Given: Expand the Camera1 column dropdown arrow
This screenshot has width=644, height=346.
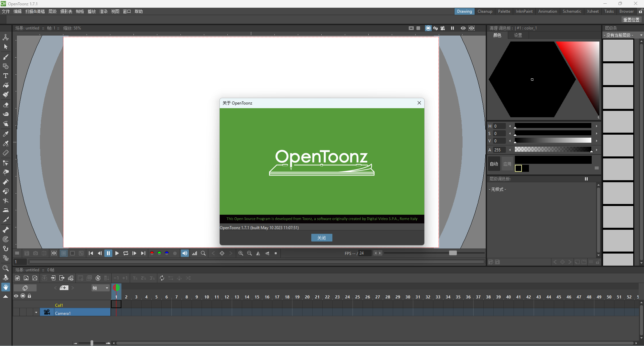Looking at the screenshot, I should [36, 313].
